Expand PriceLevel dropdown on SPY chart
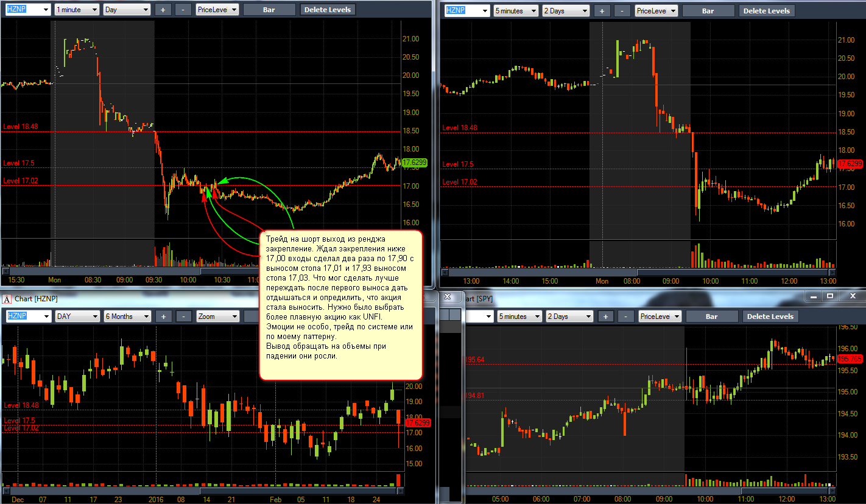 point(658,317)
